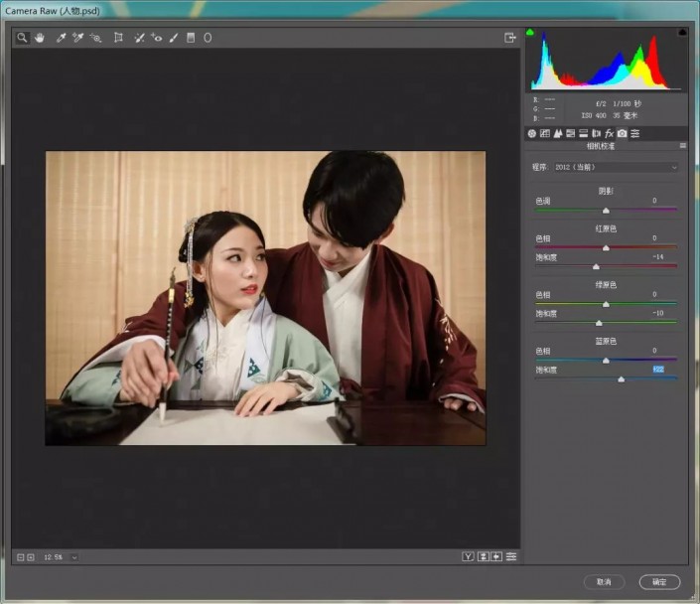Open the fx Effects tab
This screenshot has width=700, height=604.
(x=609, y=133)
